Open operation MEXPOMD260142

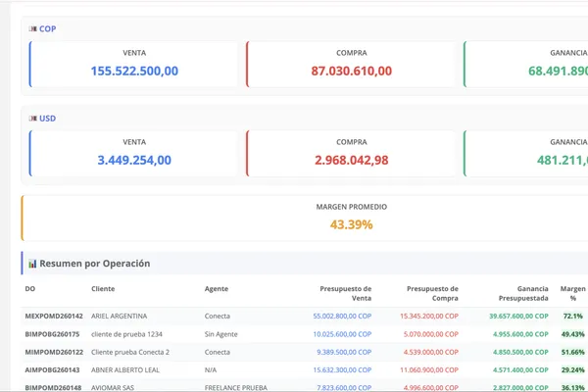(x=54, y=317)
